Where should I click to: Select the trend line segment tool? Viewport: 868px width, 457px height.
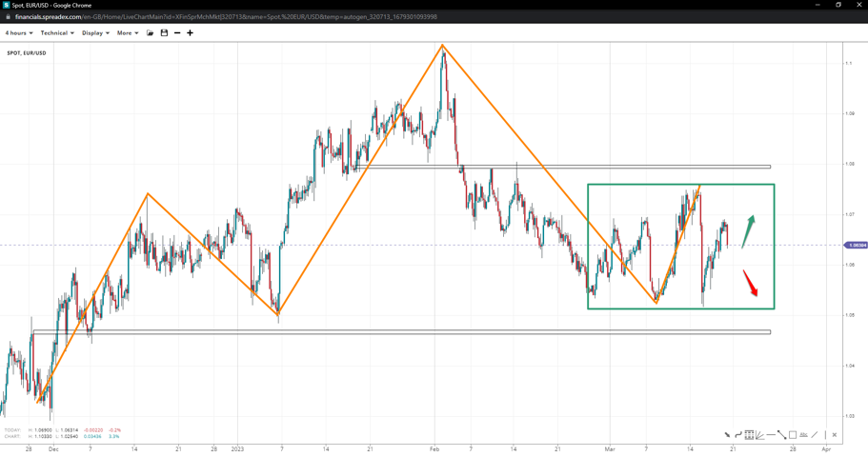click(781, 435)
